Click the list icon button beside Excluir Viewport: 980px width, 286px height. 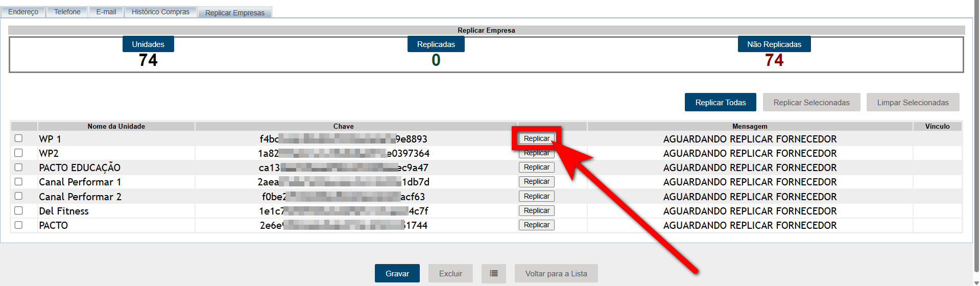click(493, 274)
